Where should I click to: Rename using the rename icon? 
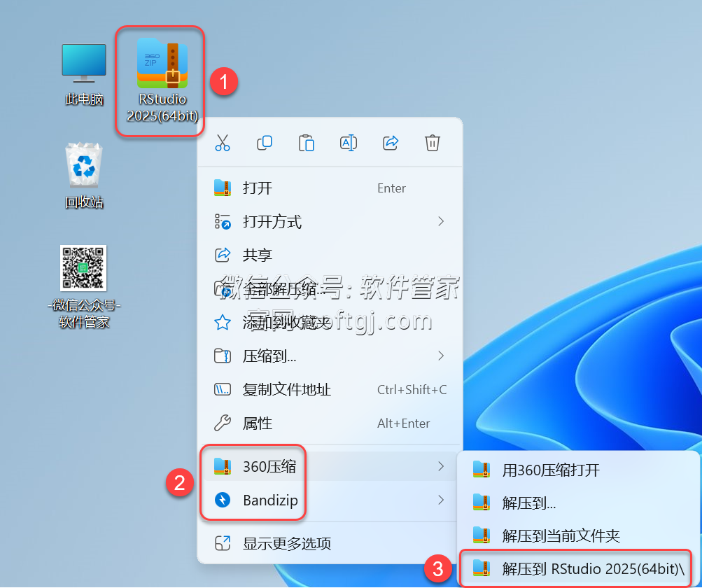coord(349,143)
